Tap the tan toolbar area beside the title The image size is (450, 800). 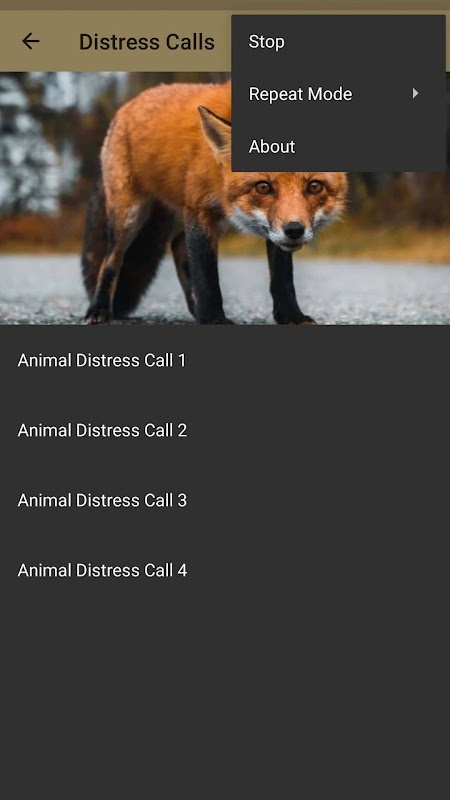(223, 41)
